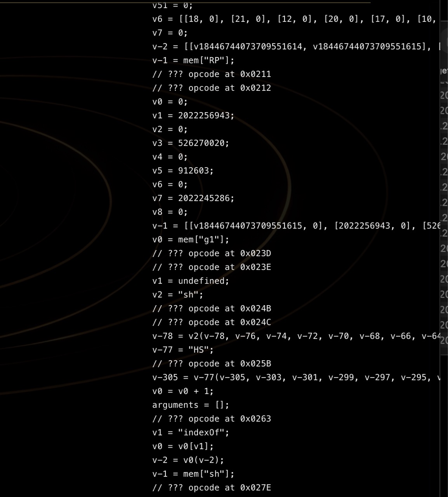Select the line 'v0 = v0[v1];'
The height and width of the screenshot is (497, 448).
[183, 447]
